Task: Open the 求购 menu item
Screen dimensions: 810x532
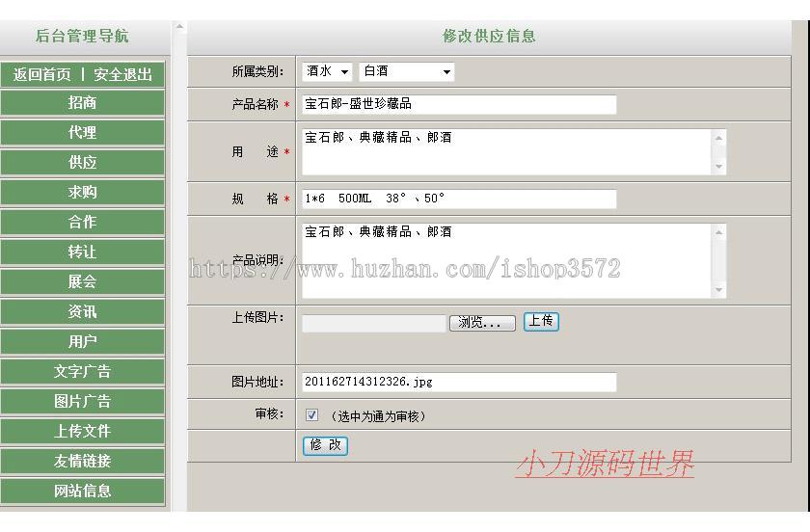Action: click(83, 192)
